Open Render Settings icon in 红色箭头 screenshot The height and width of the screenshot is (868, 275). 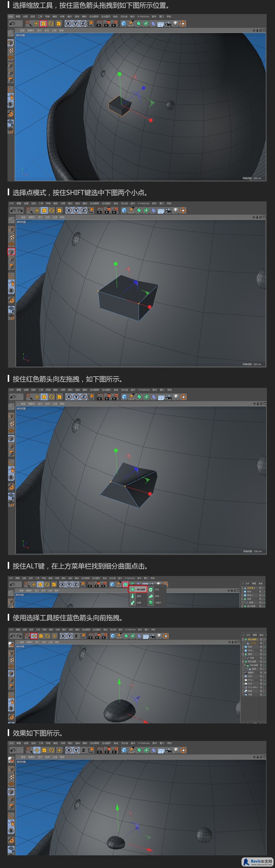pos(115,397)
